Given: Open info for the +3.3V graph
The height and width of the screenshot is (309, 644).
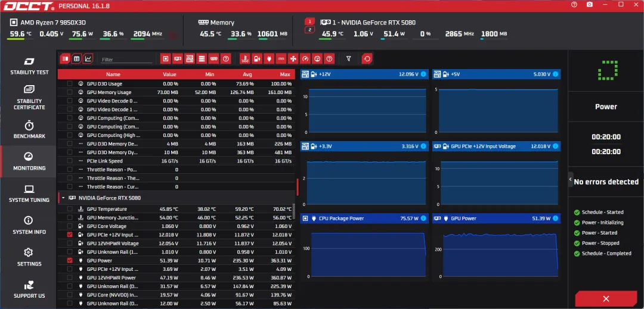Looking at the screenshot, I should 423,146.
